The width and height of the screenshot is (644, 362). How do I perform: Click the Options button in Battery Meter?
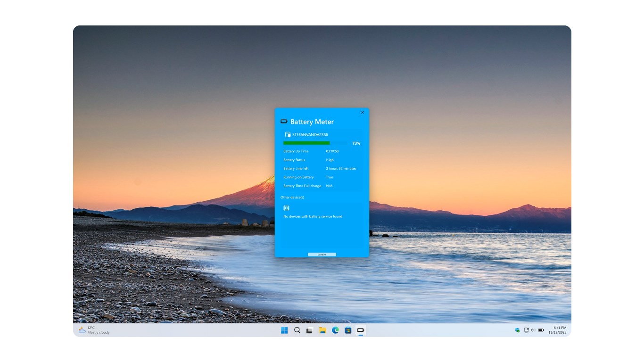click(x=322, y=255)
